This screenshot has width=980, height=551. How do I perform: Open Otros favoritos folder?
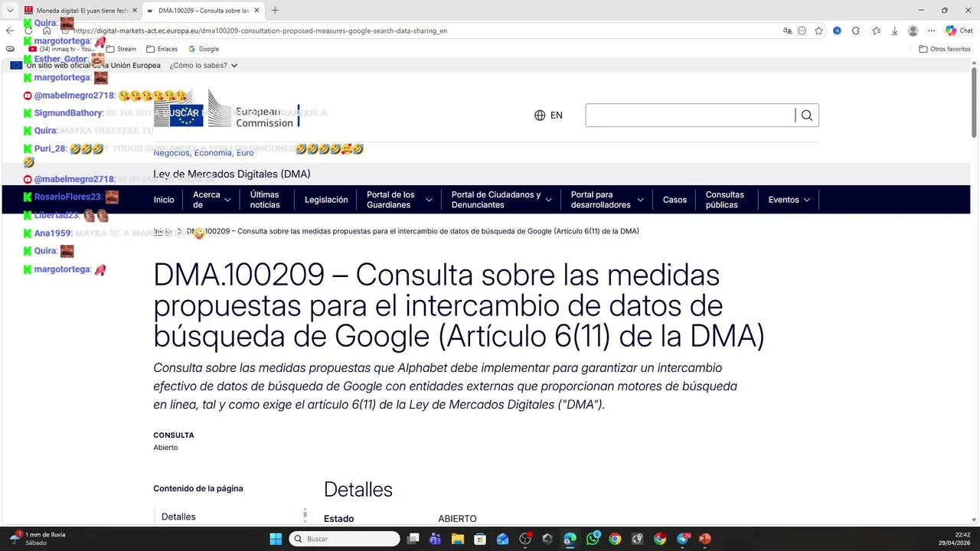945,49
